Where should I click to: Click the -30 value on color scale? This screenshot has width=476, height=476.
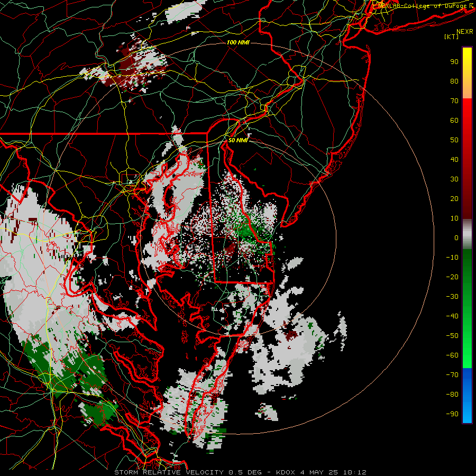452,297
